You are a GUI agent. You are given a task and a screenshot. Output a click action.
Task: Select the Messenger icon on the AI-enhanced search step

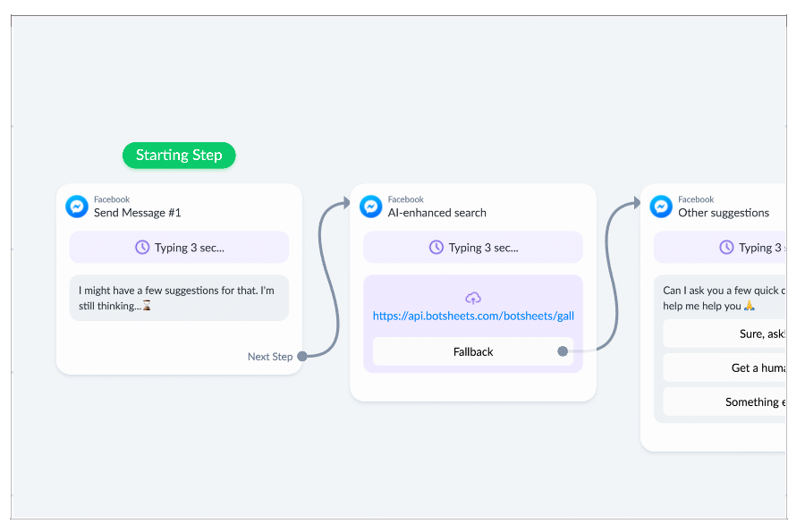click(371, 207)
